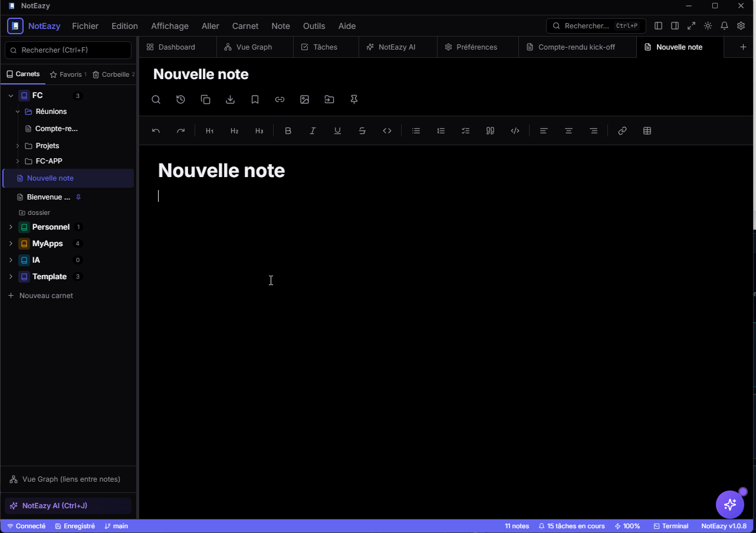Toggle inline code formatting
Image resolution: width=756 pixels, height=533 pixels.
click(x=387, y=131)
